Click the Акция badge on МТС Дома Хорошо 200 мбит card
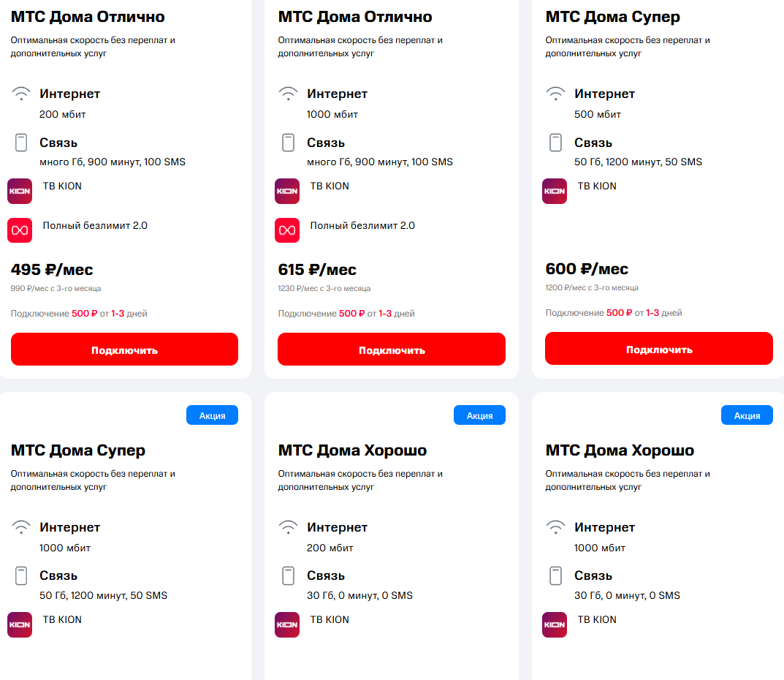 click(x=479, y=415)
